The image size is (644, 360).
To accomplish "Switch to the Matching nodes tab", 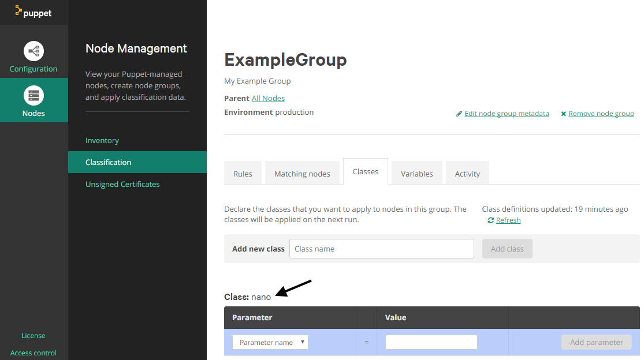I will pyautogui.click(x=302, y=174).
